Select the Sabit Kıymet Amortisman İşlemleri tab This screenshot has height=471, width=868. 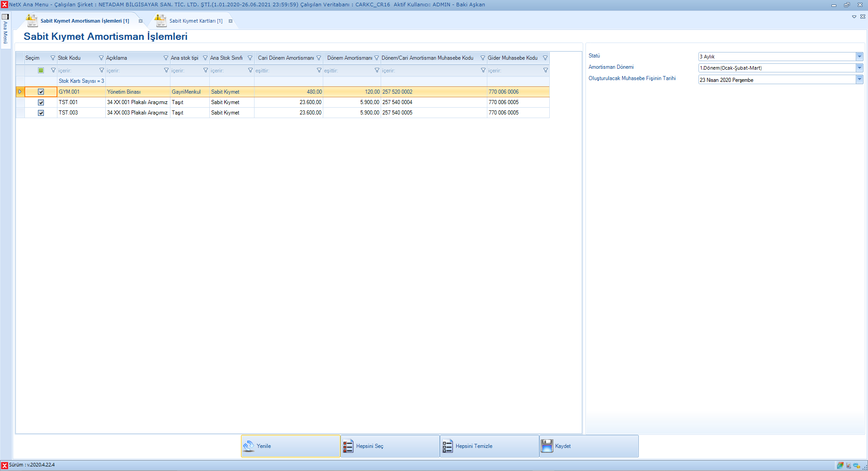point(85,21)
